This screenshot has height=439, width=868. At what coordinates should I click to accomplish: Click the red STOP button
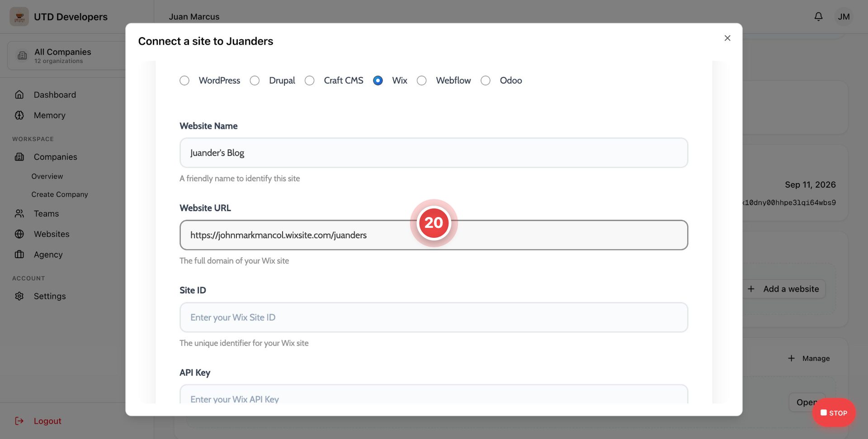click(834, 413)
